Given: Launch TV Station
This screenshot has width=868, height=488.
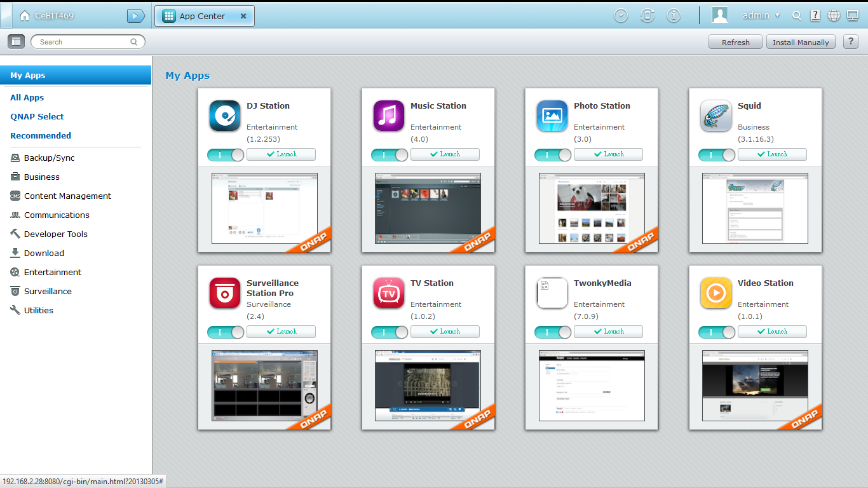Looking at the screenshot, I should point(445,332).
